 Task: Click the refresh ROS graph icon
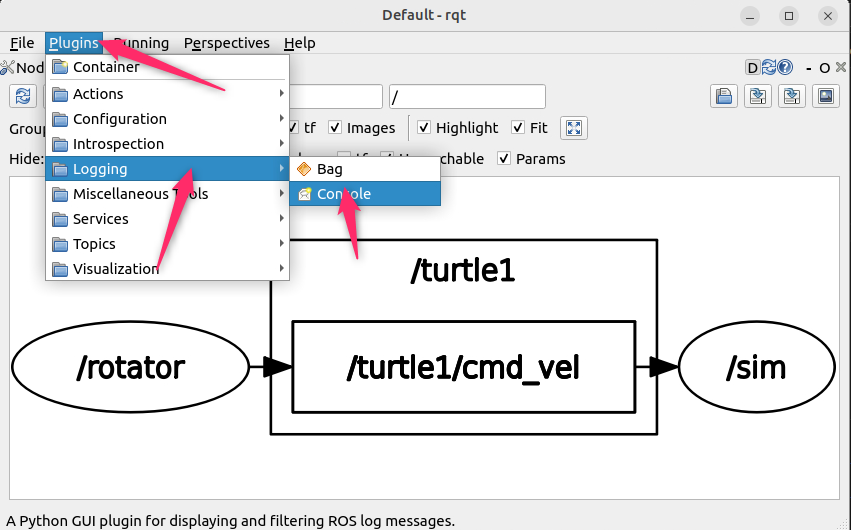(23, 96)
